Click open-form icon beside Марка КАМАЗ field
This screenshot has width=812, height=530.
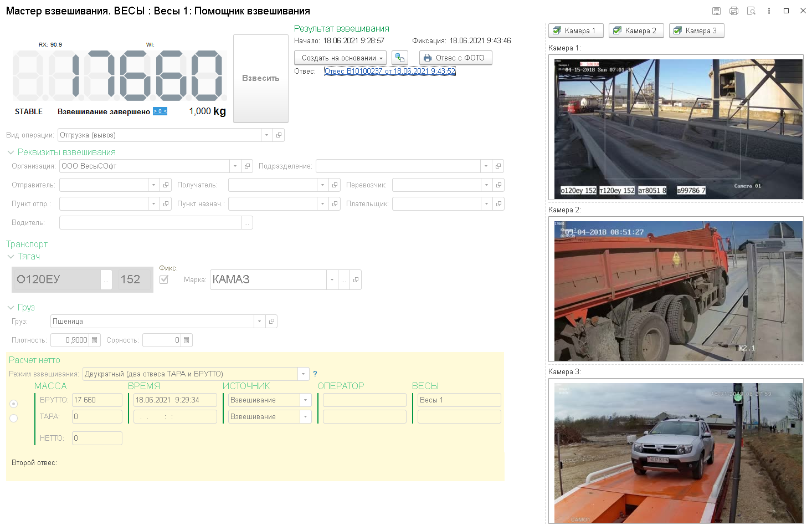coord(356,280)
